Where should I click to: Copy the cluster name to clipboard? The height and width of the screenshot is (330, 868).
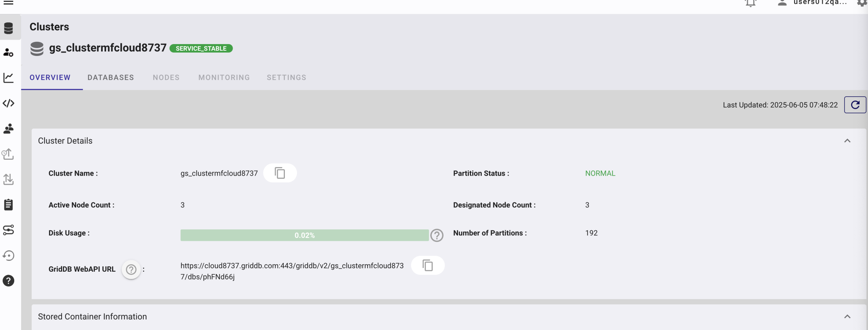click(280, 173)
